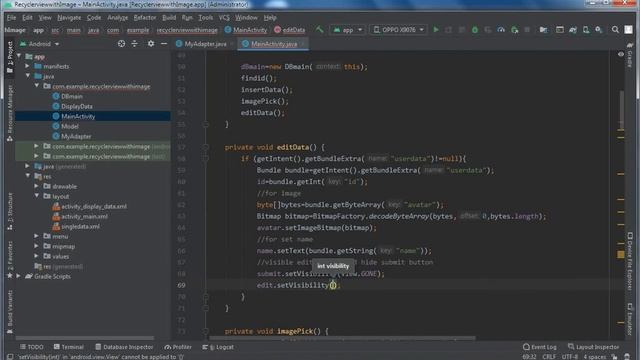
Task: Open the Android project view dropdown
Action: point(40,44)
